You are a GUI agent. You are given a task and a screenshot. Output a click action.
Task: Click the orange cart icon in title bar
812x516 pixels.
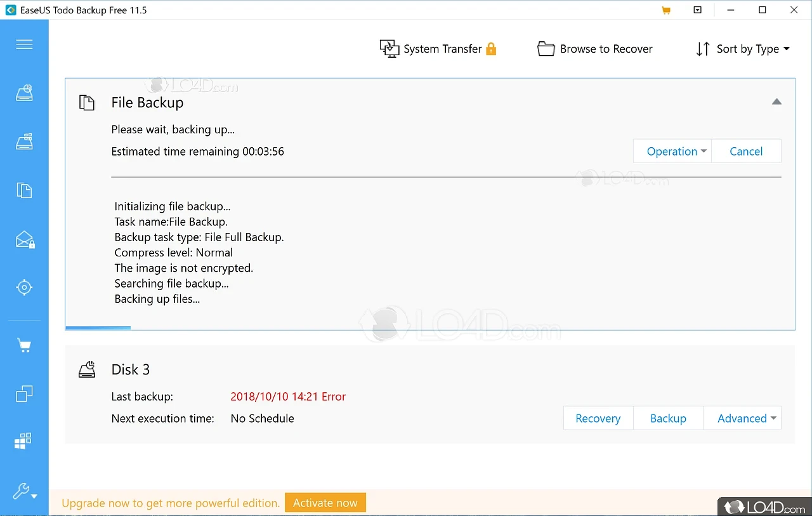[666, 10]
